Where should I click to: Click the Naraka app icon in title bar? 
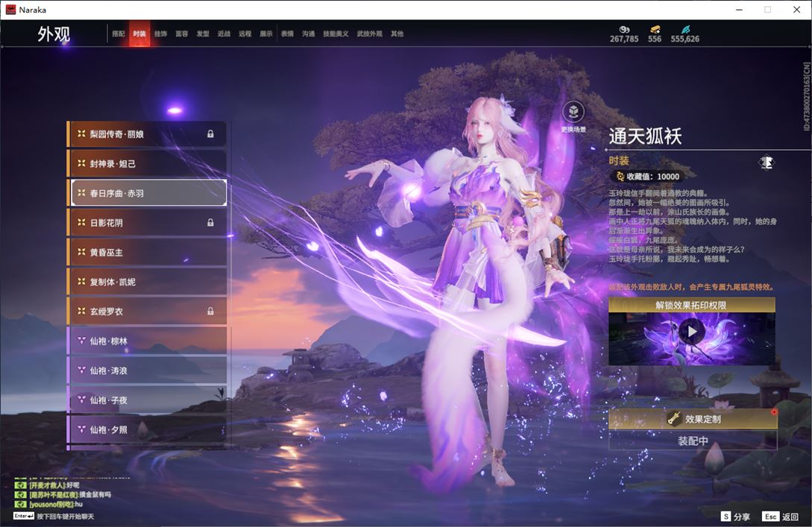coord(10,10)
